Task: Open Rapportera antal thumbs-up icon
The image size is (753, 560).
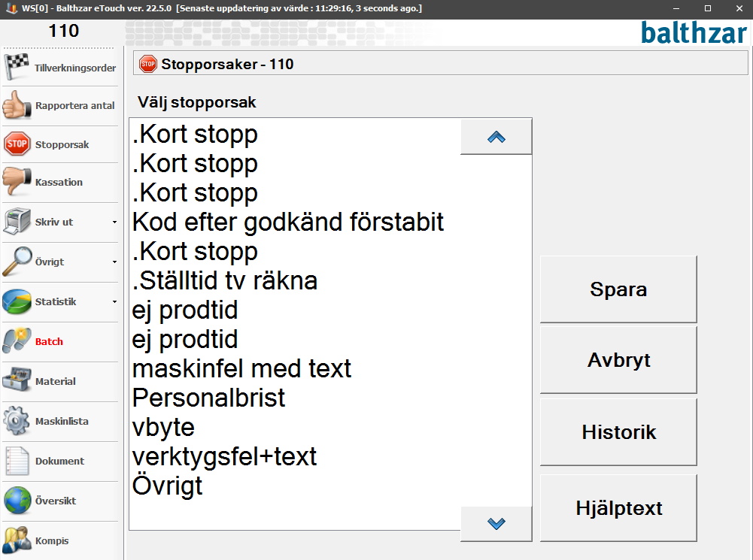Action: click(17, 105)
